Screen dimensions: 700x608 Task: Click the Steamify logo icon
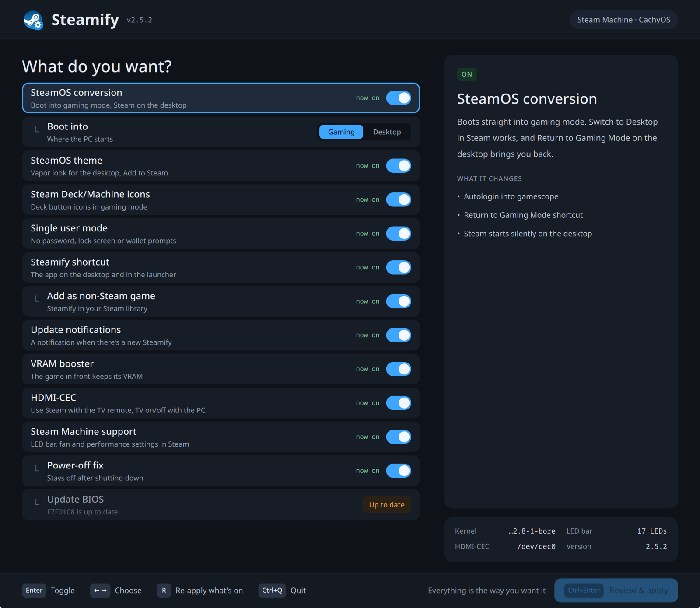(33, 20)
